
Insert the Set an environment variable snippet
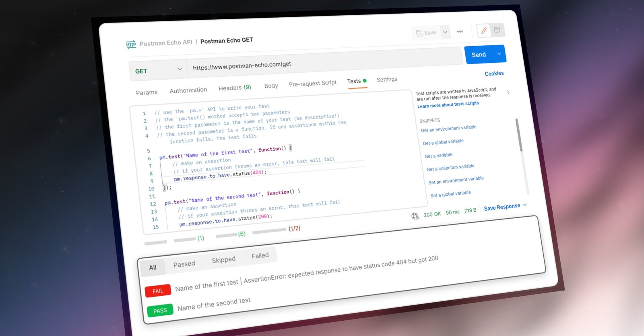click(x=456, y=180)
